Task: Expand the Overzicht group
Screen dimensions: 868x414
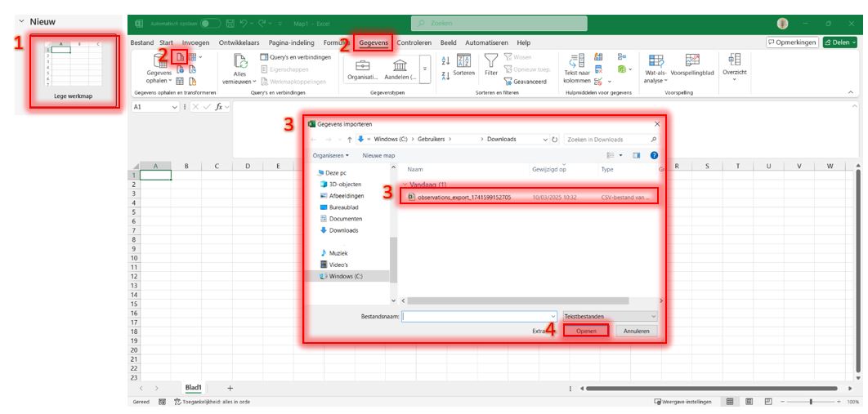Action: point(735,68)
